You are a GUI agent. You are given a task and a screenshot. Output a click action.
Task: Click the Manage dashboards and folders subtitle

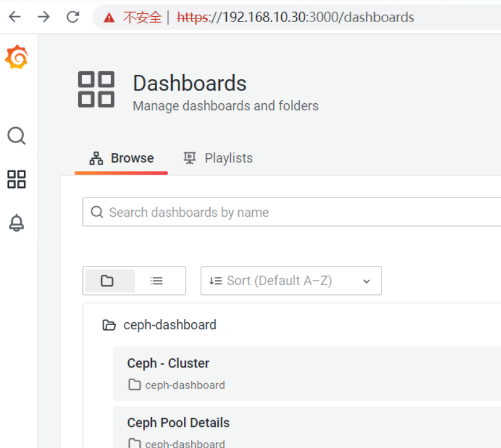click(x=226, y=105)
